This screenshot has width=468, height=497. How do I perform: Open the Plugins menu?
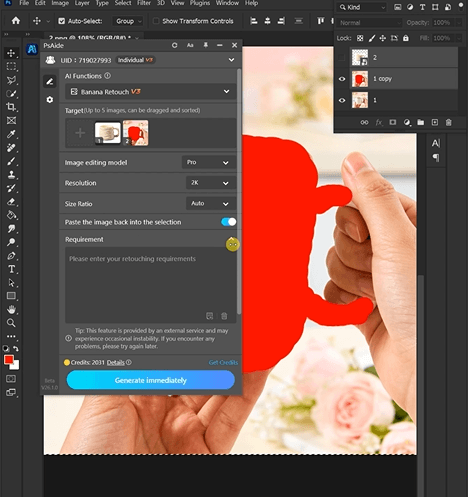200,3
